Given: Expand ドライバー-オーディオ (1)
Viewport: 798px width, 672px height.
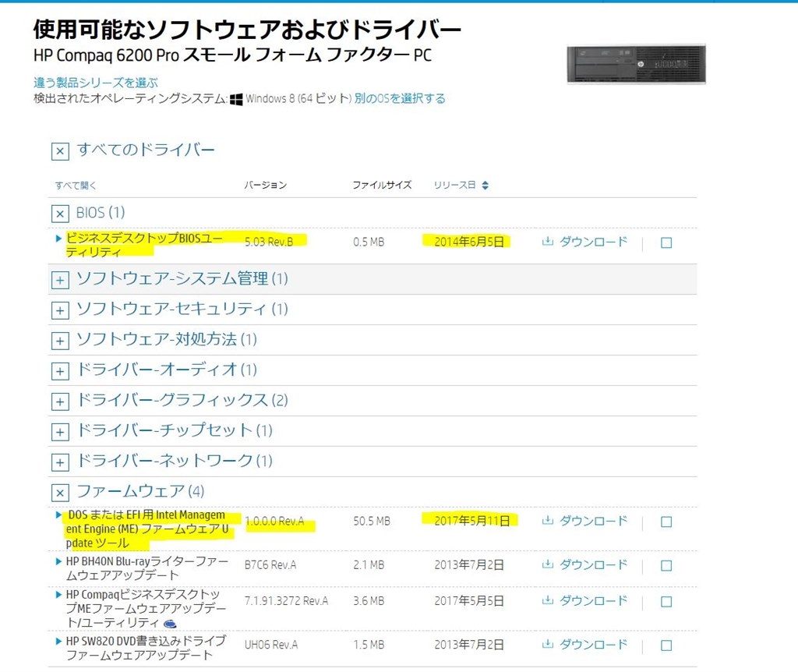Looking at the screenshot, I should [x=60, y=371].
